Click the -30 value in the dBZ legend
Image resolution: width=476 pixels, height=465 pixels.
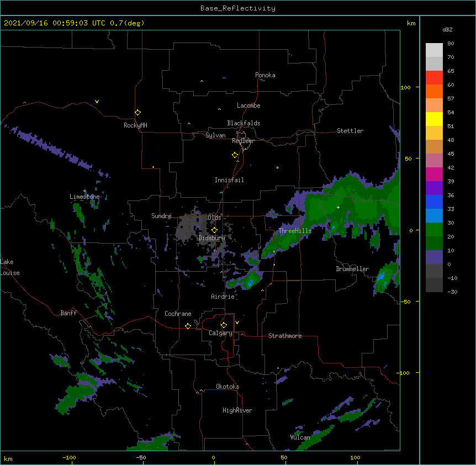(452, 292)
